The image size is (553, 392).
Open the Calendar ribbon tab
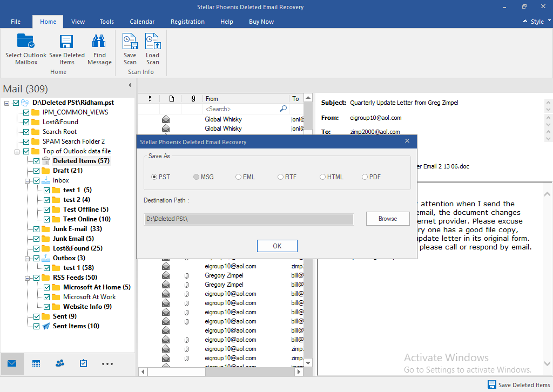click(x=142, y=22)
